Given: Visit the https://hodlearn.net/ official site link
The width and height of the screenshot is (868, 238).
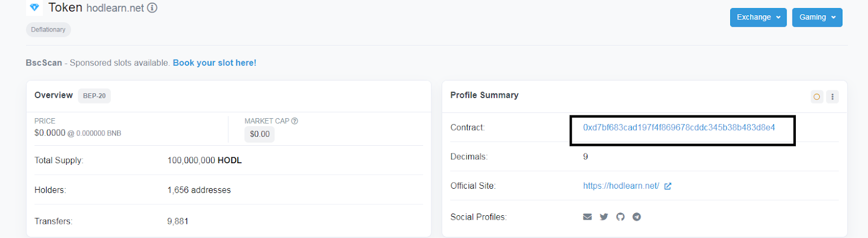Looking at the screenshot, I should (x=621, y=186).
